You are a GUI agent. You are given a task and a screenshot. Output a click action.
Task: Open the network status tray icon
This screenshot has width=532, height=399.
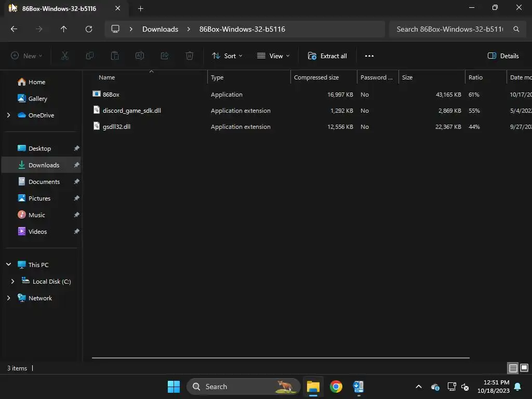(x=451, y=387)
